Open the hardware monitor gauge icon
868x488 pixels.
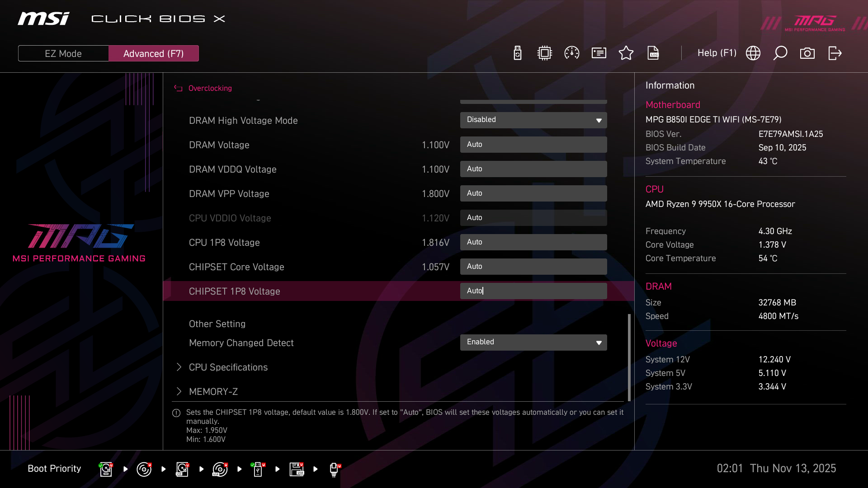[x=572, y=53]
